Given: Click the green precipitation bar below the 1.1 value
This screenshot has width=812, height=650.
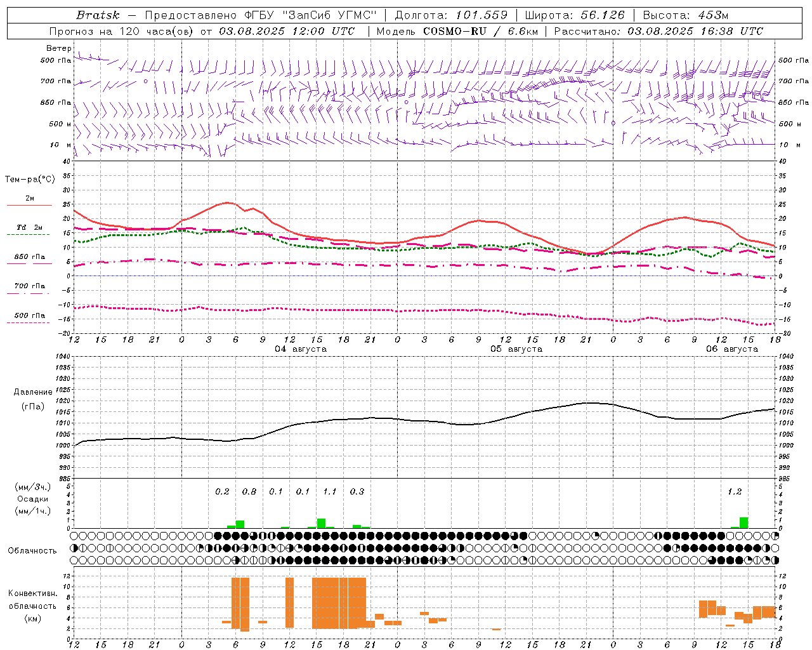Looking at the screenshot, I should pos(321,524).
